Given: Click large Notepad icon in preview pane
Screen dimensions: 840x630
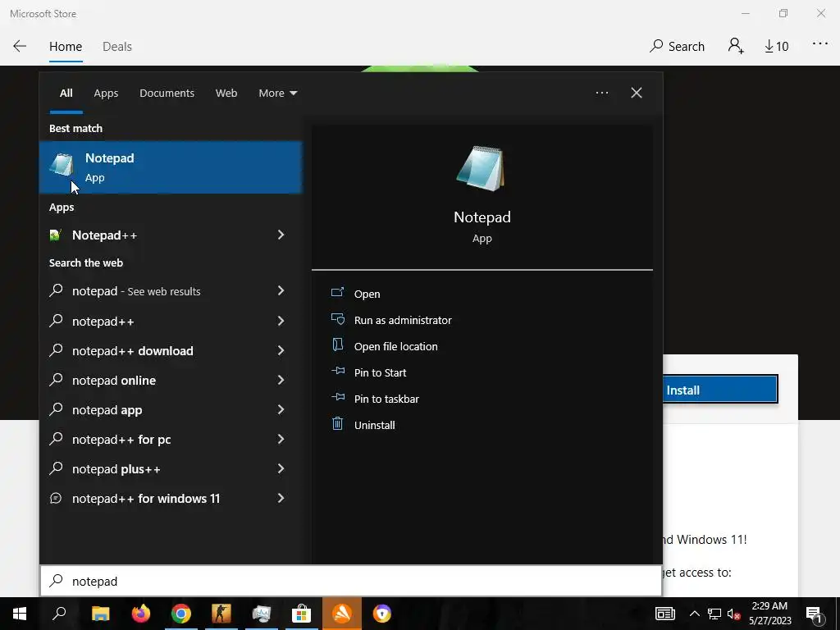Looking at the screenshot, I should tap(481, 168).
